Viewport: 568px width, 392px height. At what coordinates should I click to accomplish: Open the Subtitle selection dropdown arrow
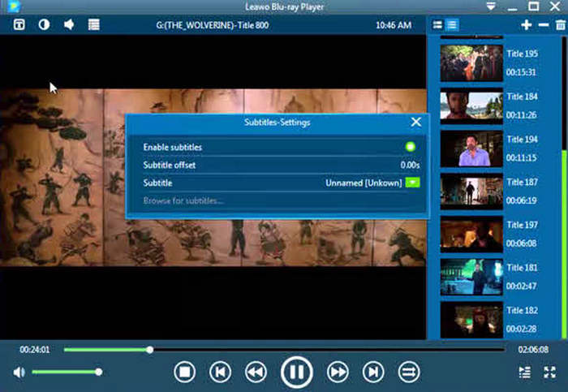point(412,183)
